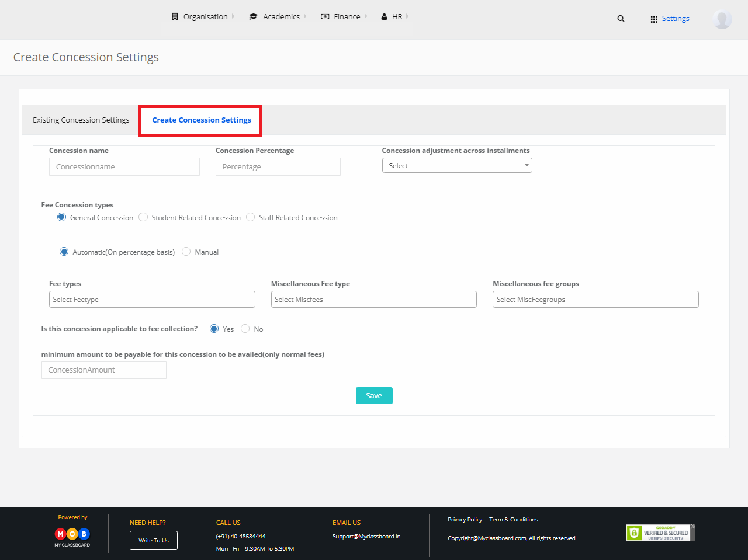Open the user profile avatar

(722, 19)
